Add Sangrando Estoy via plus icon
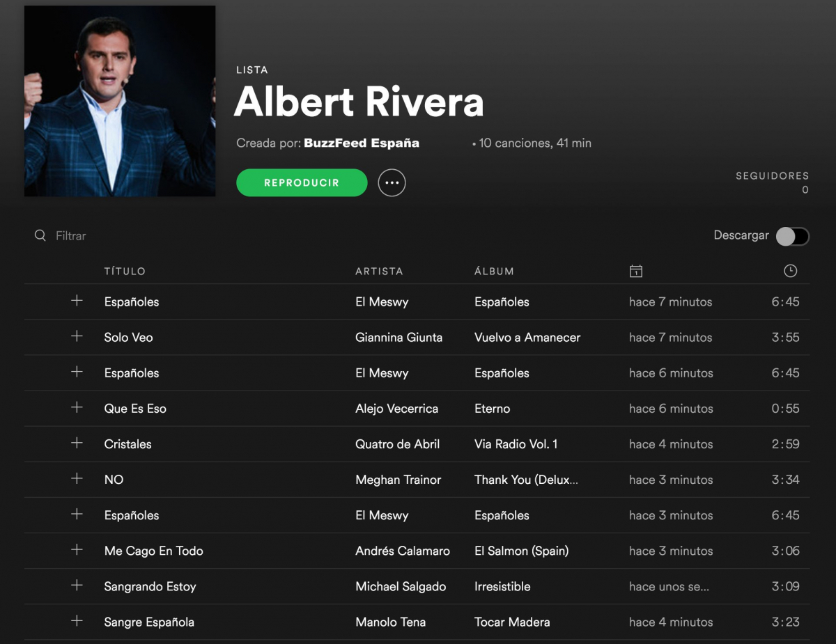 [77, 586]
